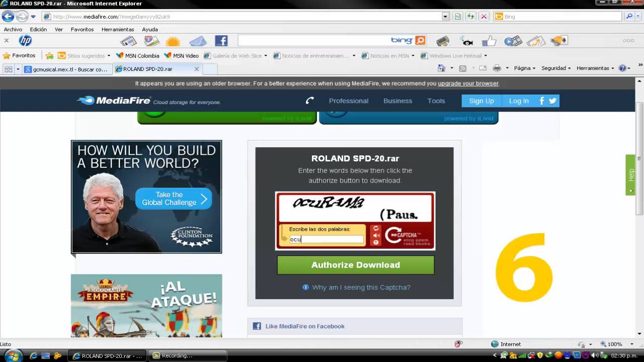Viewport: 644px width, 362px height.
Task: Get an audio CAPTCHA speaker icon
Action: tap(376, 235)
